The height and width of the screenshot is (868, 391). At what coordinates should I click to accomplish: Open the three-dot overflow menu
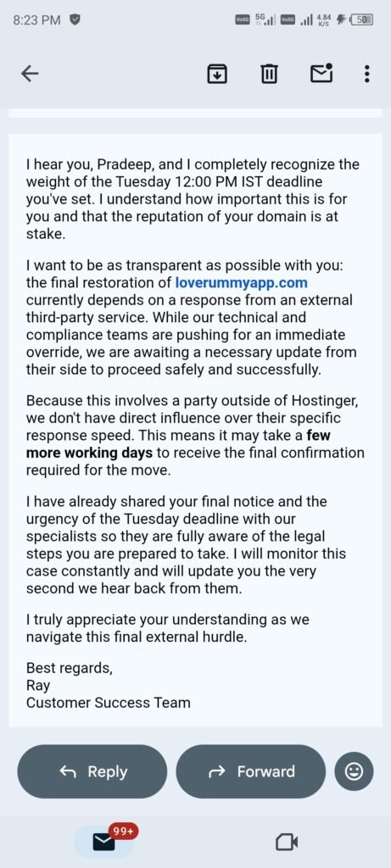[366, 73]
